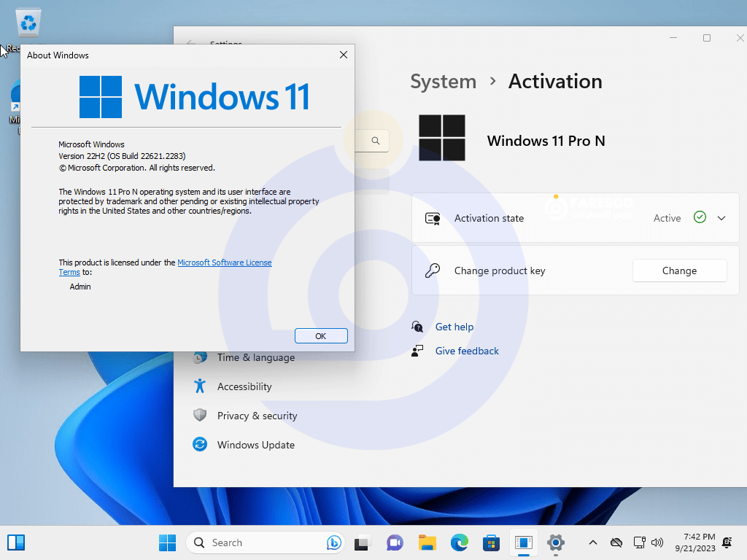
Task: Close the About Windows dialog
Action: [344, 55]
